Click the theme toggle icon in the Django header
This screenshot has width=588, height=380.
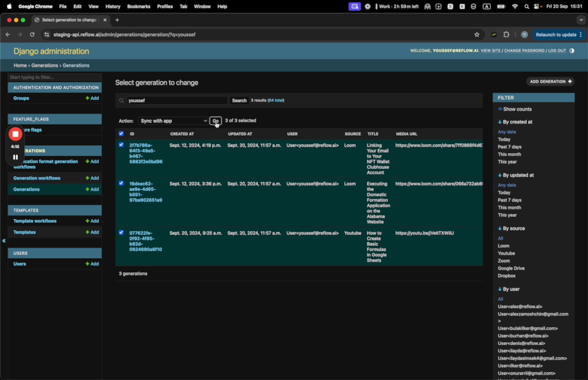tap(572, 51)
